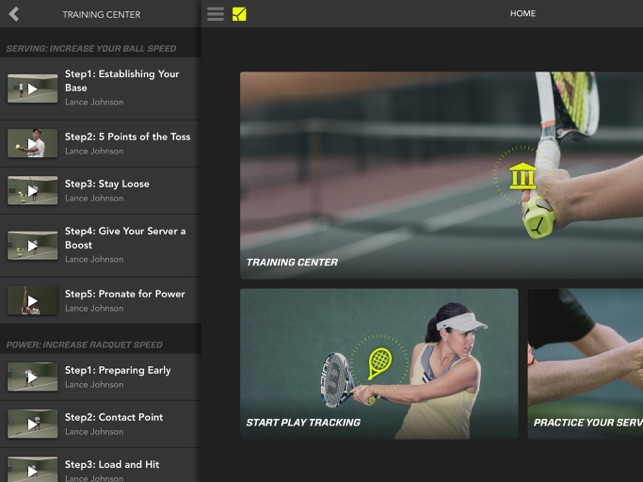Image resolution: width=643 pixels, height=482 pixels.
Task: Open the hamburger menu icon
Action: coord(215,14)
